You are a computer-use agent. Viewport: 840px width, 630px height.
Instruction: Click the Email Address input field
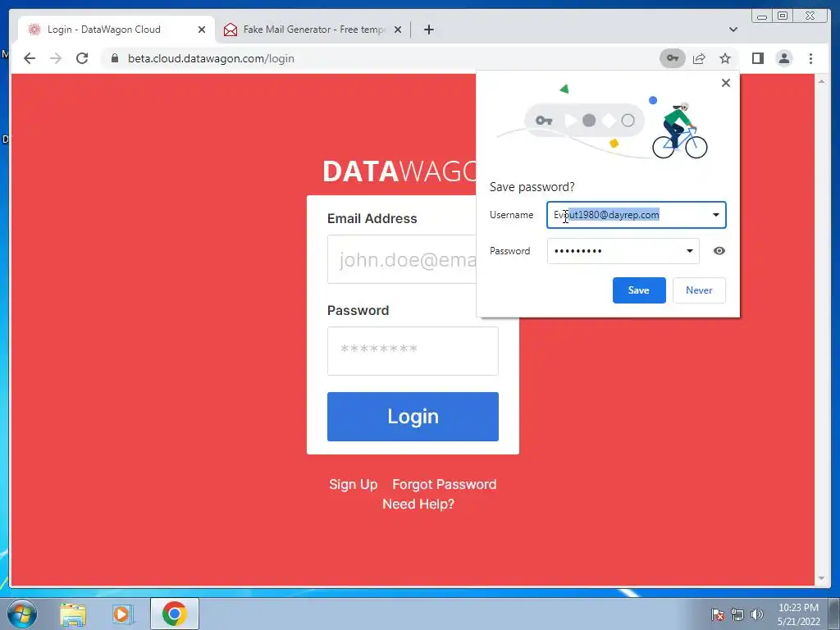(402, 259)
